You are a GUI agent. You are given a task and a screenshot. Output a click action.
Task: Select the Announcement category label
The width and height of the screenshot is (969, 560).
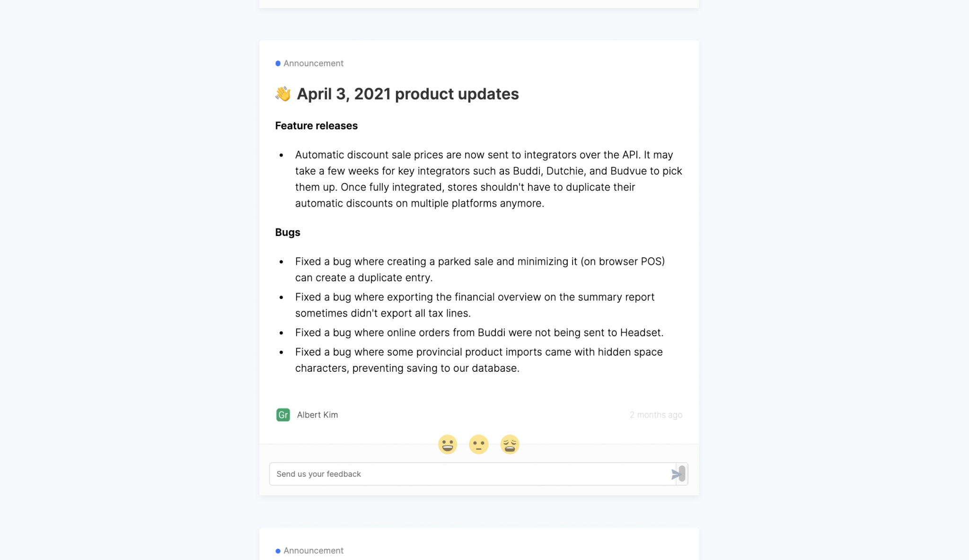(313, 63)
